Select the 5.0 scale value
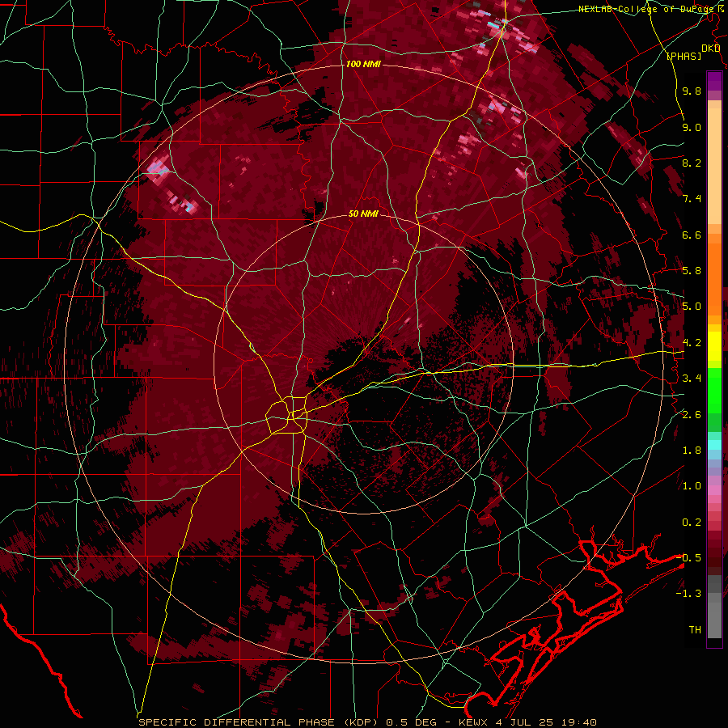Viewport: 728px width, 728px height. click(692, 307)
